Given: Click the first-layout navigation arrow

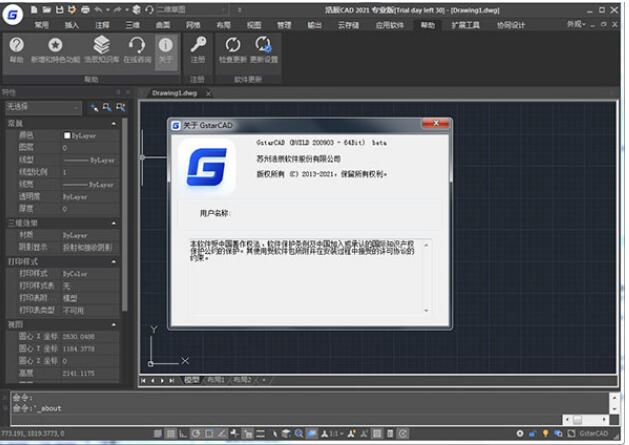Looking at the screenshot, I should (143, 380).
